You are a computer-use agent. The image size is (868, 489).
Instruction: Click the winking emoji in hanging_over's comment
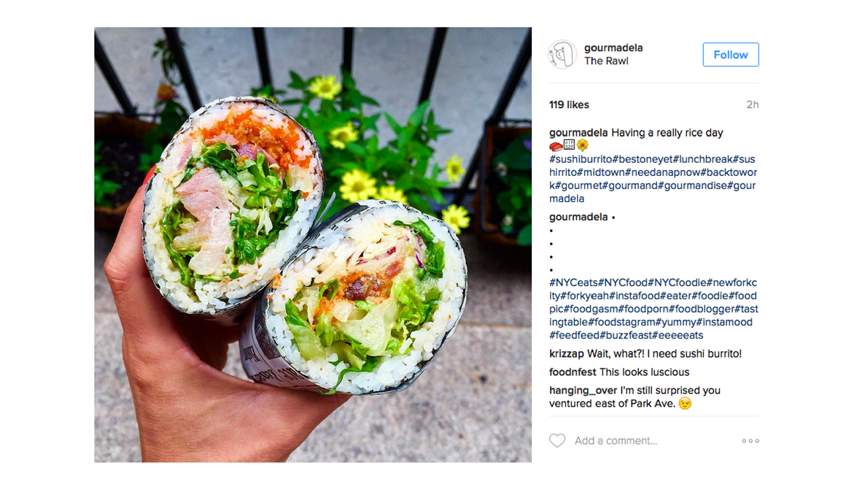[x=686, y=404]
